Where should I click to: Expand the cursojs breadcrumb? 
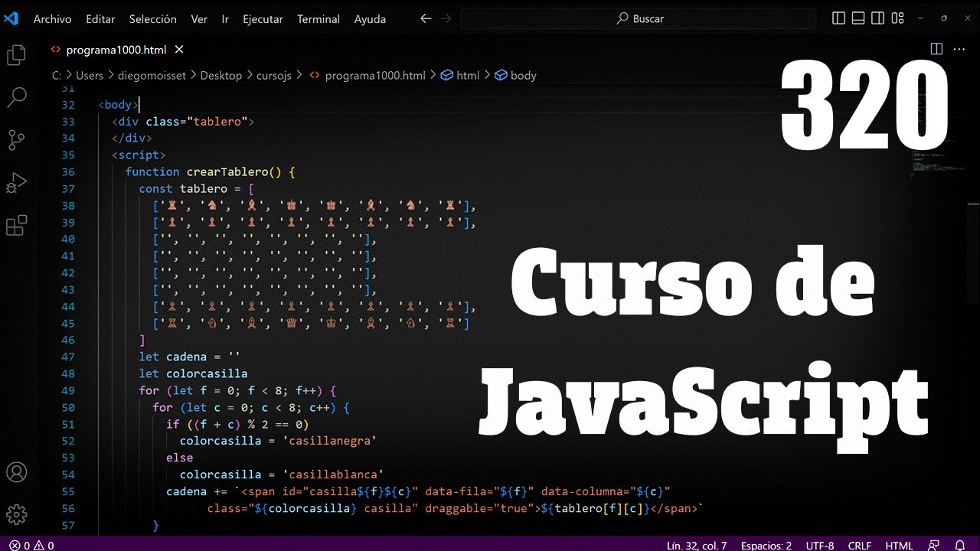click(x=273, y=75)
